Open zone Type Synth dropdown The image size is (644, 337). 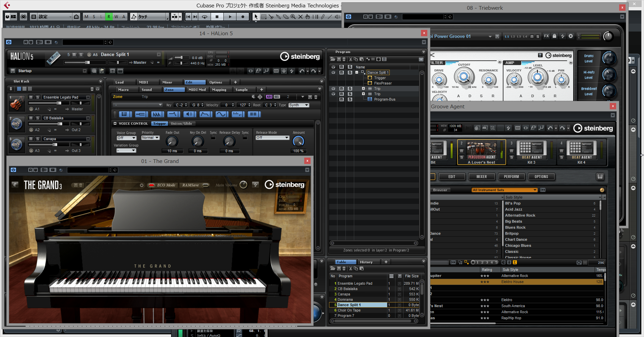point(299,105)
